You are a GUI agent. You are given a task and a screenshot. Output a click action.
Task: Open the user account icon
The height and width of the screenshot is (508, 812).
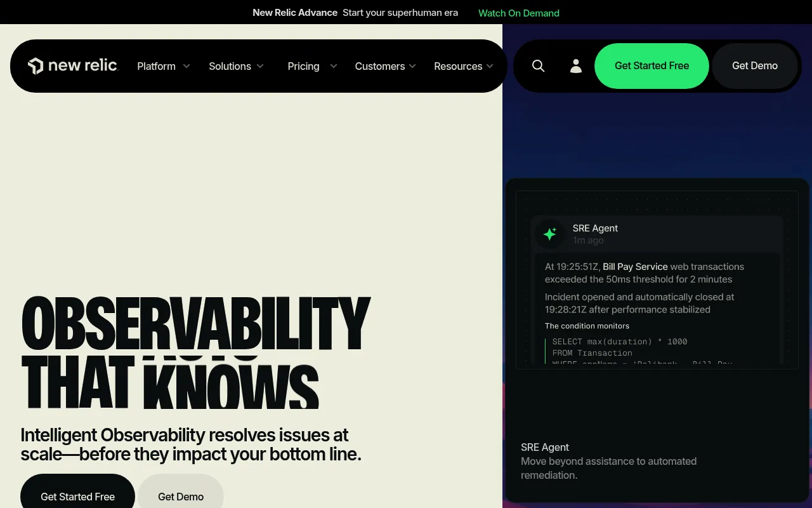pos(576,66)
